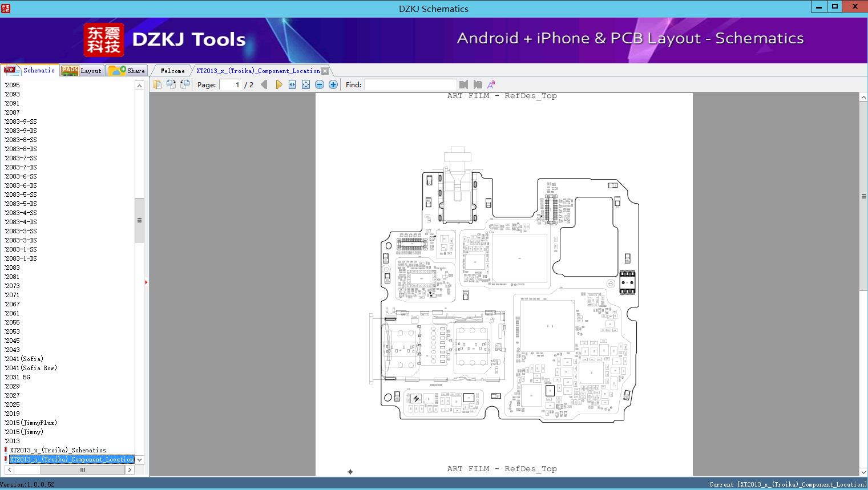Screen dimensions: 868x490
Task: Select the 2015(JimnyPlus) list entry
Action: 31,423
